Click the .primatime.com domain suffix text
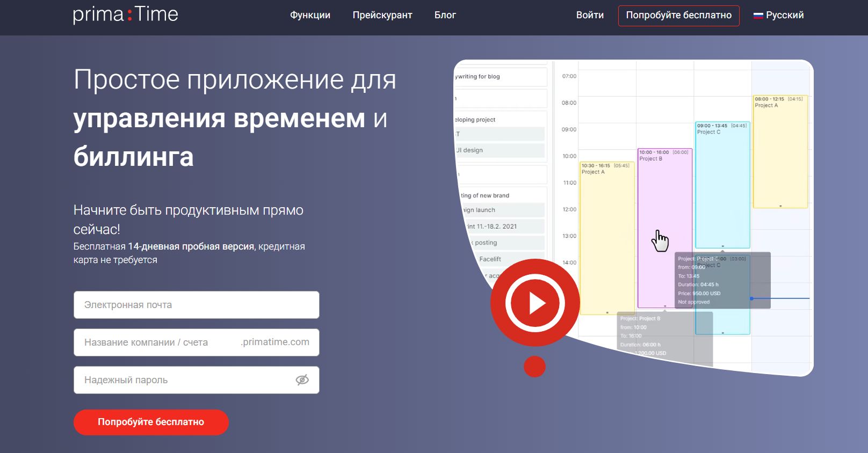The width and height of the screenshot is (868, 453). pyautogui.click(x=275, y=342)
